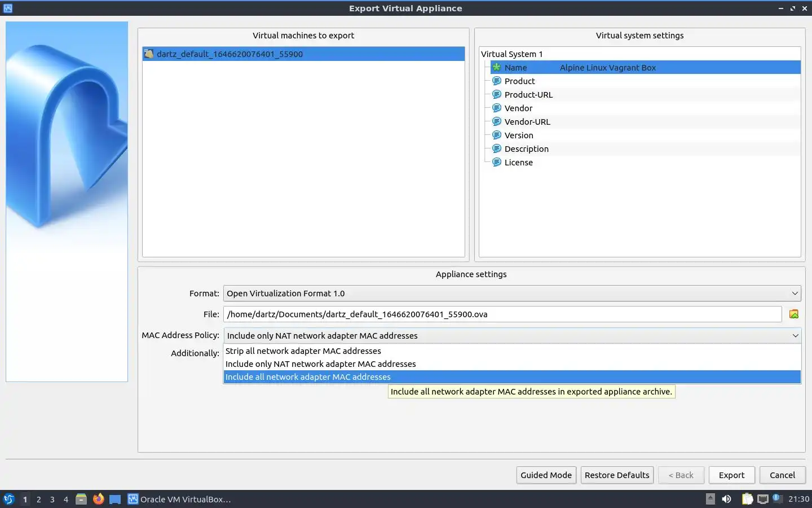812x508 pixels.
Task: Switch to Guided Mode
Action: pyautogui.click(x=546, y=475)
